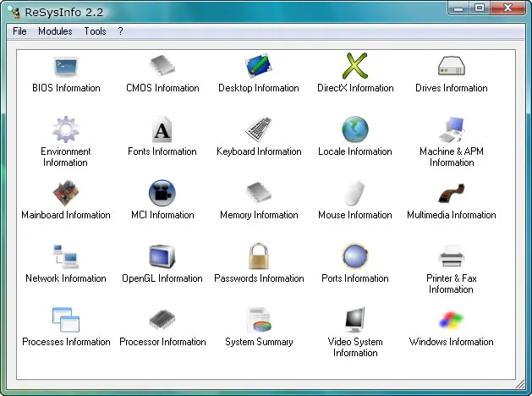Click the ReSysInfo title bar app icon
This screenshot has width=532, height=396.
tap(14, 12)
